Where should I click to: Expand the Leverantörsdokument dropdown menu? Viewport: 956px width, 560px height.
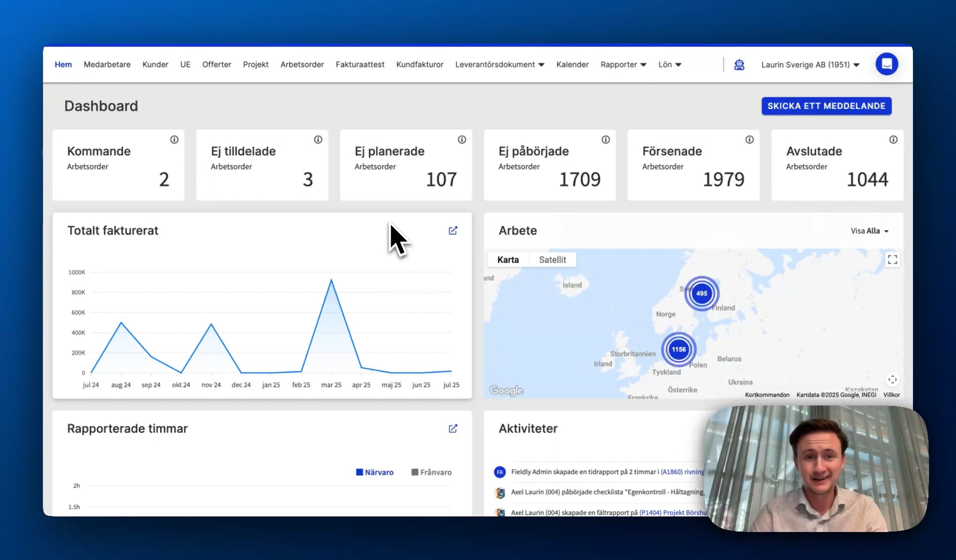pyautogui.click(x=500, y=65)
